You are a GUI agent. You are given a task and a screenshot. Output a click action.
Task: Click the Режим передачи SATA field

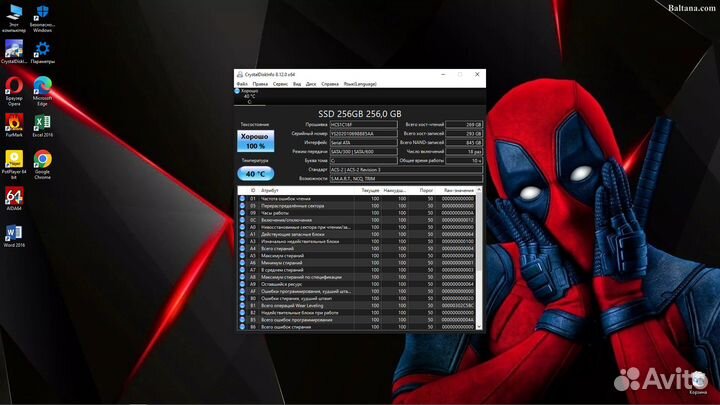tap(364, 152)
